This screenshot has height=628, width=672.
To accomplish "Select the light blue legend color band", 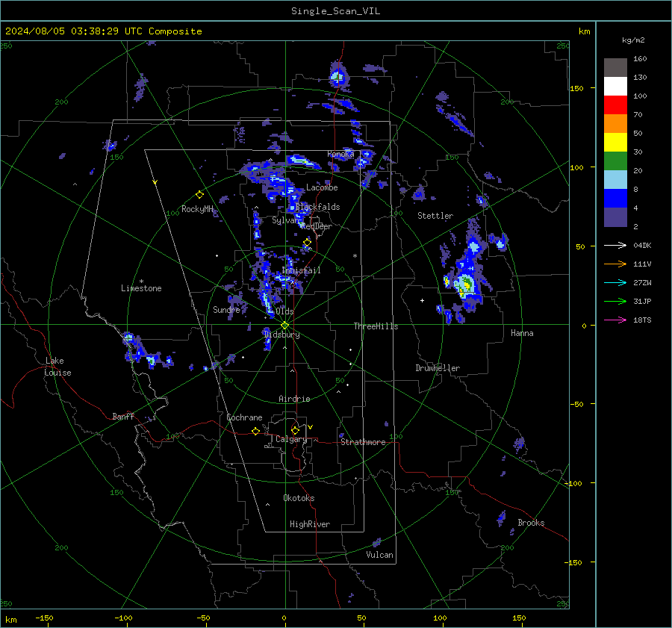I will [x=615, y=180].
